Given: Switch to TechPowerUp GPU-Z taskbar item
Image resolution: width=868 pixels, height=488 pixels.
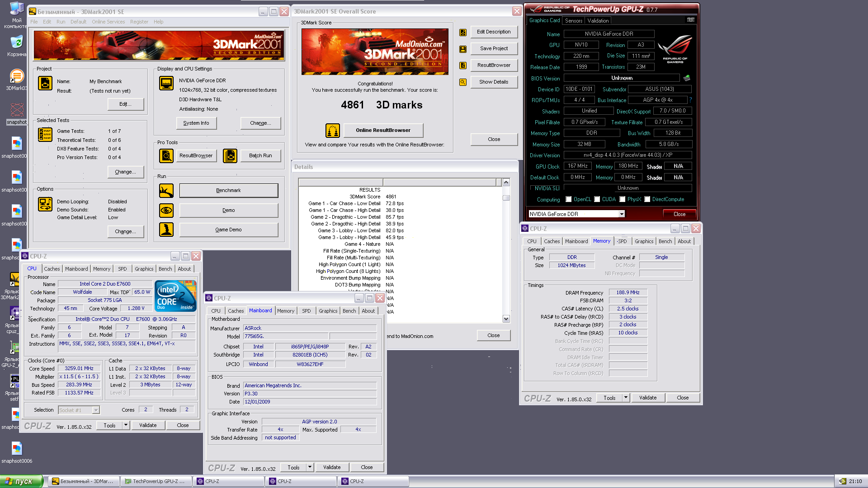Looking at the screenshot, I should pyautogui.click(x=155, y=481).
